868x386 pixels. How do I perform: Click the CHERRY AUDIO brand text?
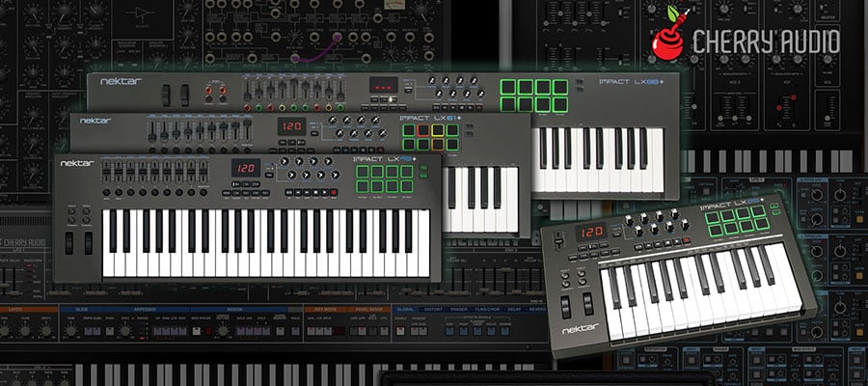coord(766,42)
